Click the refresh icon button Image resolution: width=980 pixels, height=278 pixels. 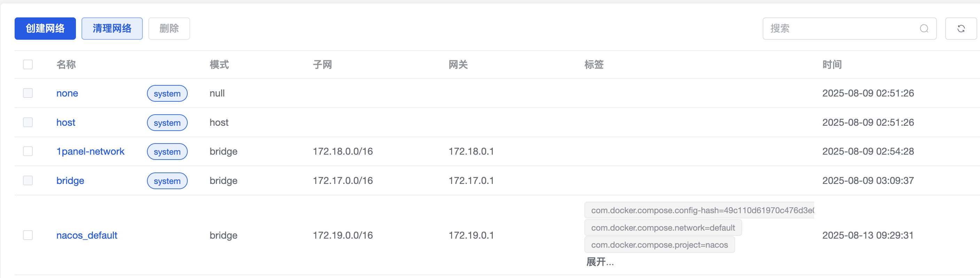click(960, 29)
